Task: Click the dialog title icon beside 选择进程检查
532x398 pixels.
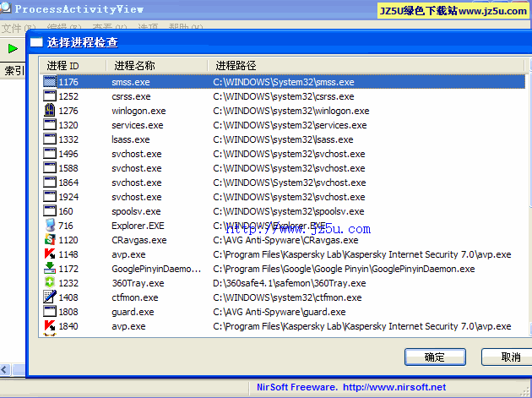Action: click(x=36, y=42)
